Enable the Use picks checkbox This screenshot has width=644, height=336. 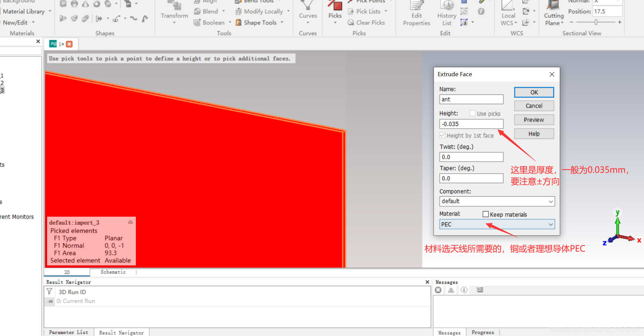(x=473, y=113)
